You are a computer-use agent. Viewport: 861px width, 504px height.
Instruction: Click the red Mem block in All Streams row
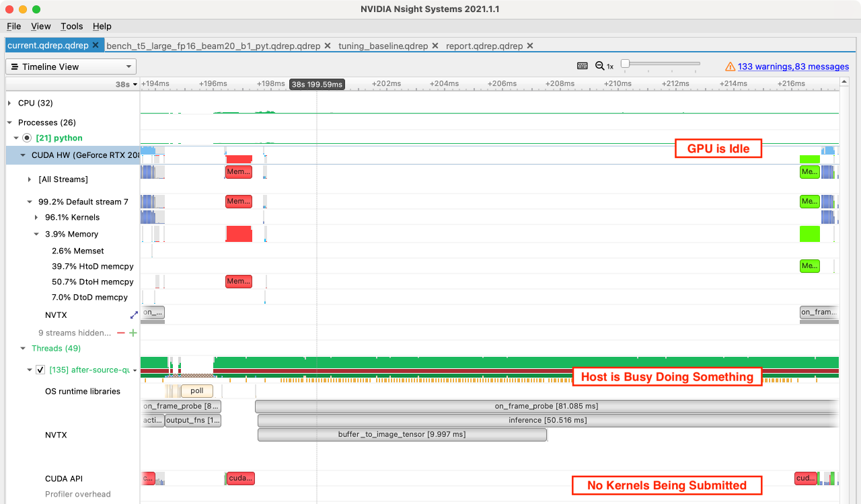point(239,172)
